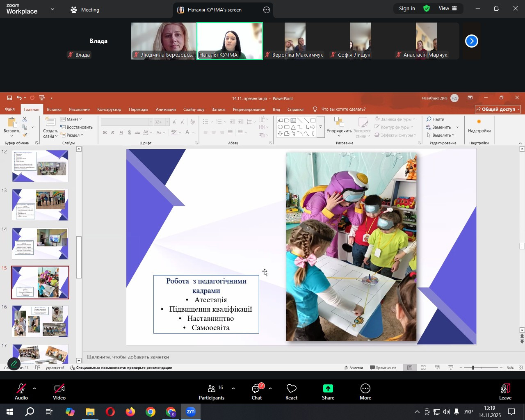Open the Zoom Workplace dropdown arrow

[x=52, y=9]
